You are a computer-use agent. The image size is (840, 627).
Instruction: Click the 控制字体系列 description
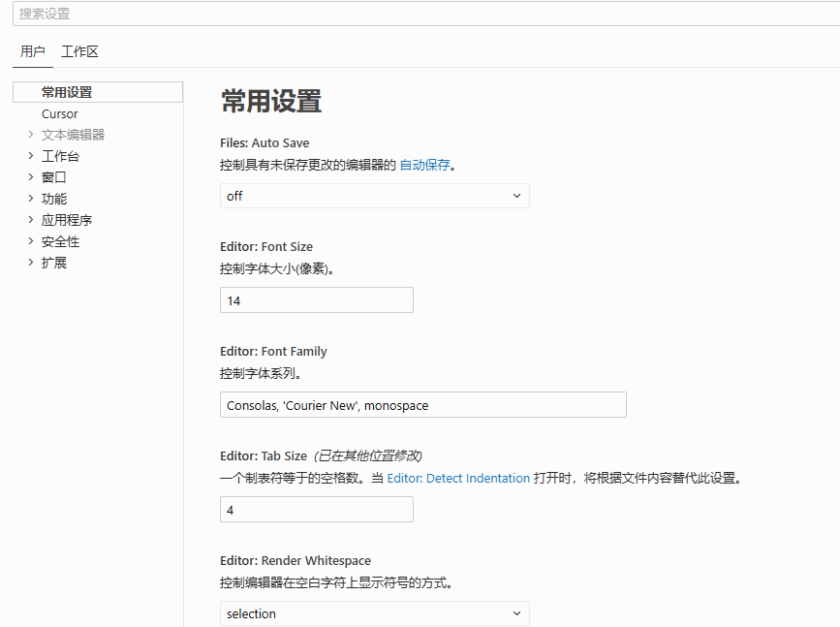pyautogui.click(x=261, y=373)
